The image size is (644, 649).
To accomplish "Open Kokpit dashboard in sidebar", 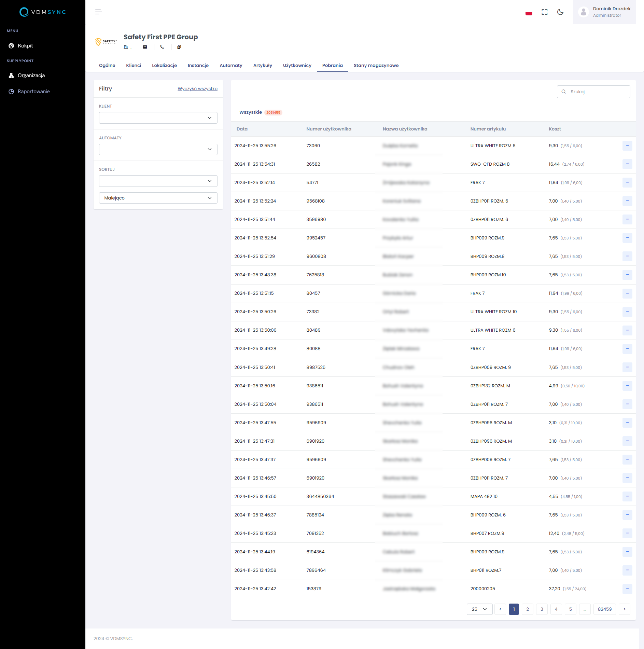I will (x=25, y=46).
